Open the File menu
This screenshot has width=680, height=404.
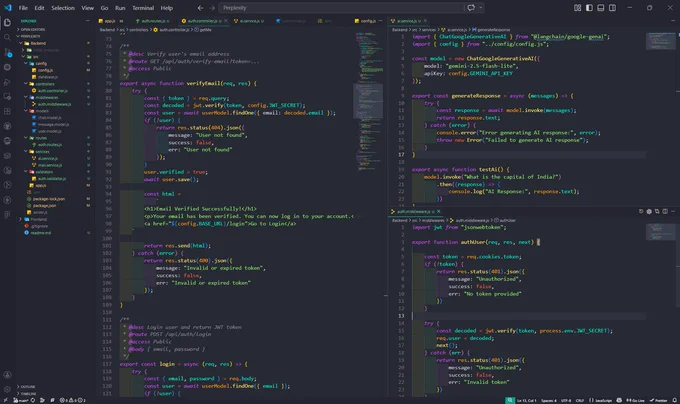23,8
